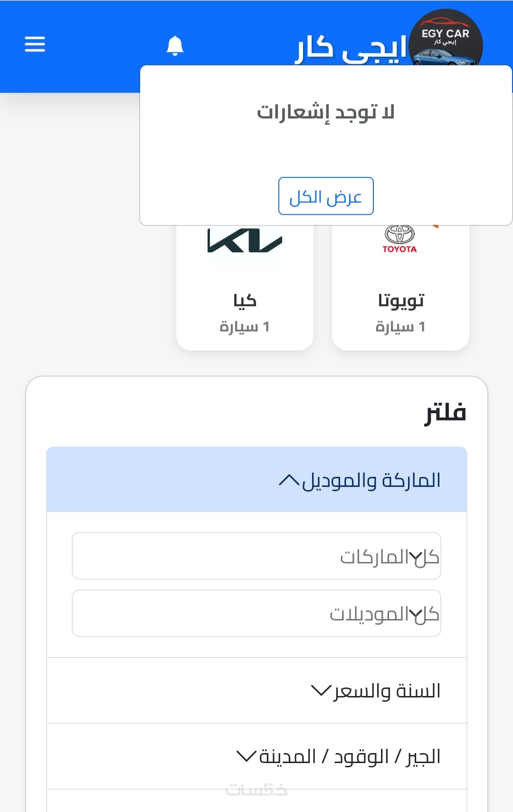The width and height of the screenshot is (513, 812).
Task: Open the كل الموديلات dropdown
Action: tap(256, 613)
